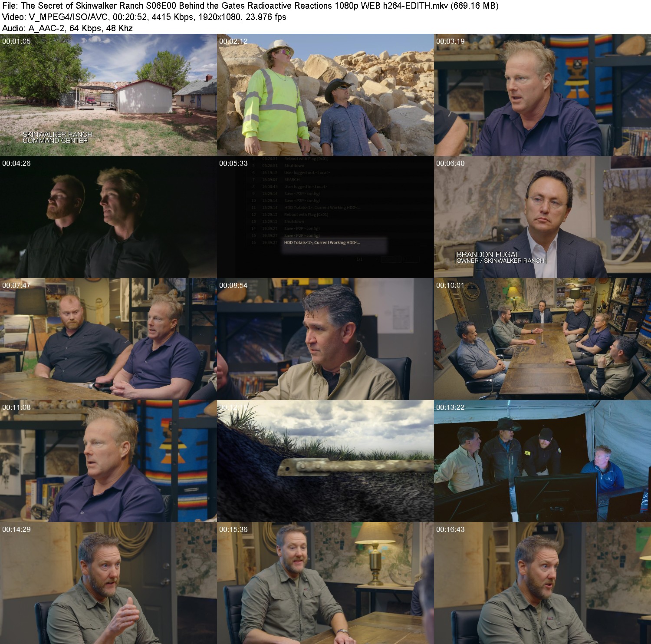This screenshot has height=644, width=651.
Task: Open the thumbnail timestamped 00:04:26
Action: coord(108,217)
